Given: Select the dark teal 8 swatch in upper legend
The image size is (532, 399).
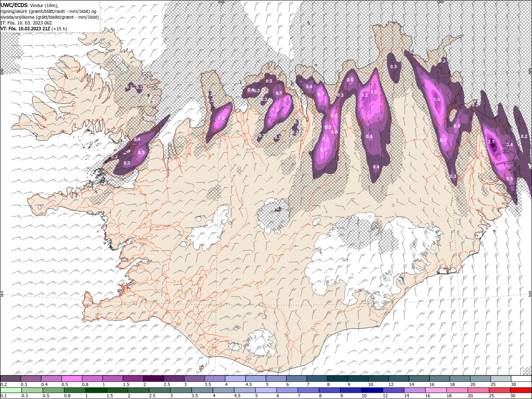Looking at the screenshot, I should (x=337, y=378).
